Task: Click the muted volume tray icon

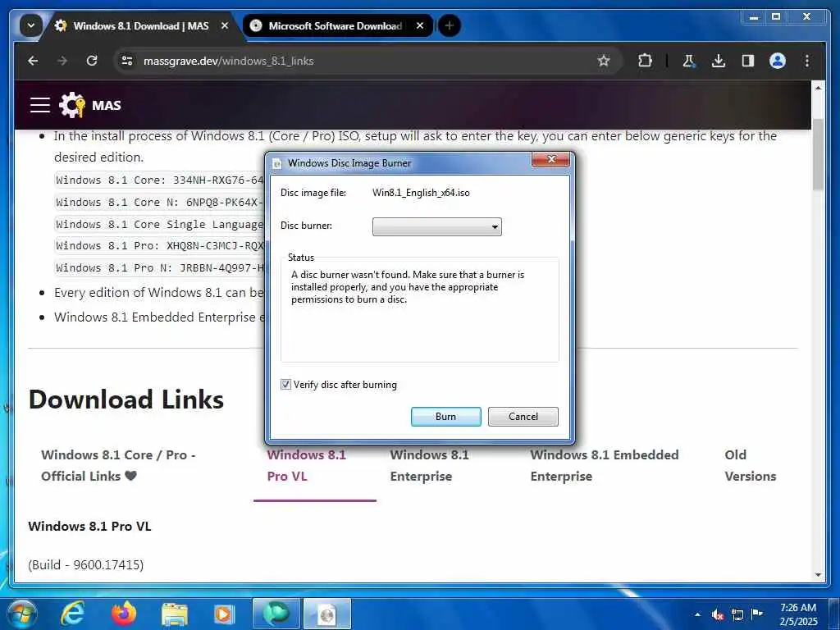Action: pyautogui.click(x=718, y=614)
